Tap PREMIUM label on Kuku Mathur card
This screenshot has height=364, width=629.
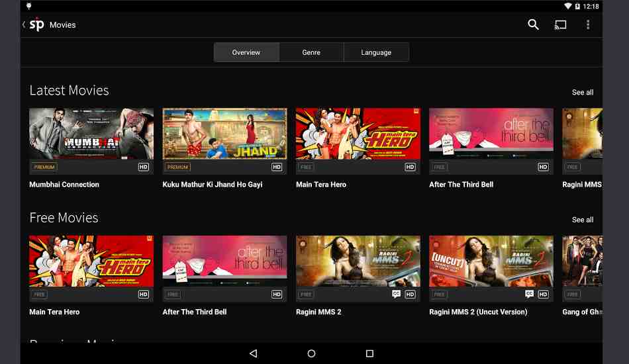pyautogui.click(x=177, y=167)
